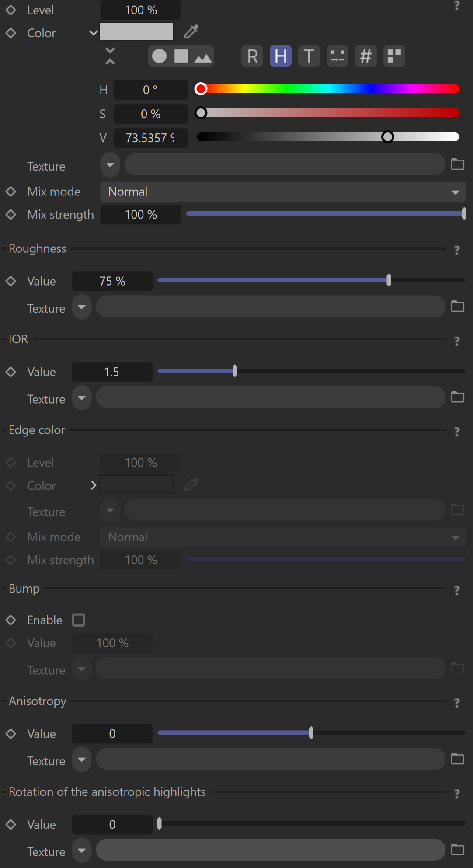The width and height of the screenshot is (473, 868).
Task: Switch to hex color mode (# icon)
Action: tap(365, 56)
